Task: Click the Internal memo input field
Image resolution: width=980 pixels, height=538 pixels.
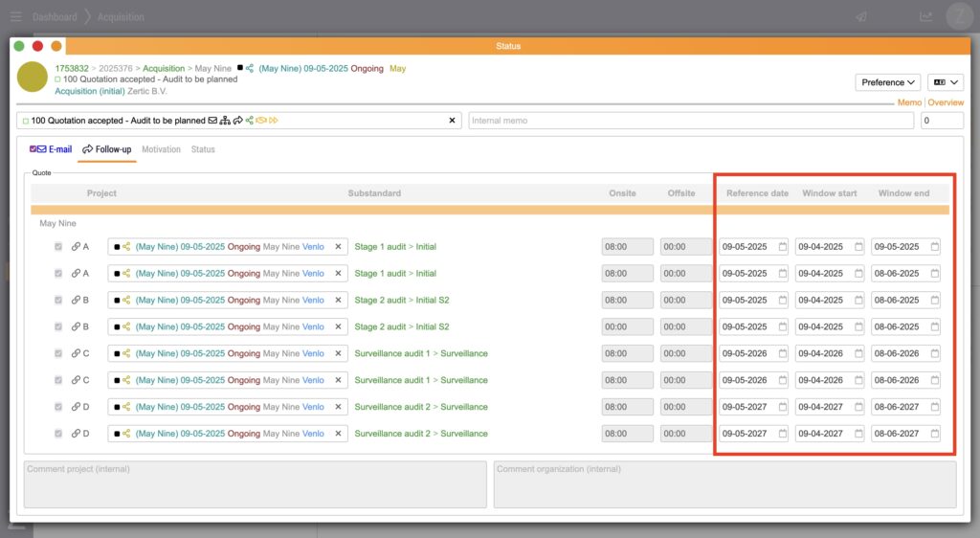Action: click(691, 121)
